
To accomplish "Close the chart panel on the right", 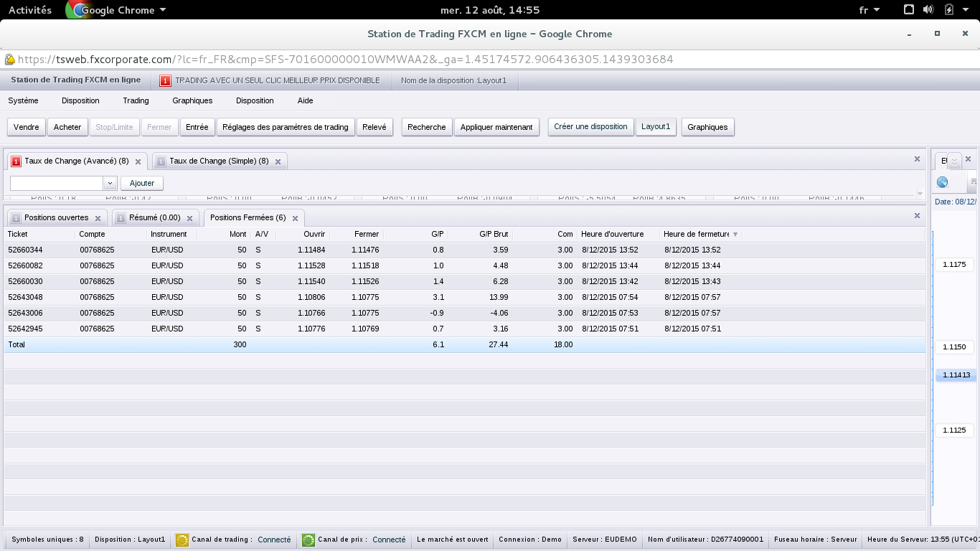I will [968, 159].
